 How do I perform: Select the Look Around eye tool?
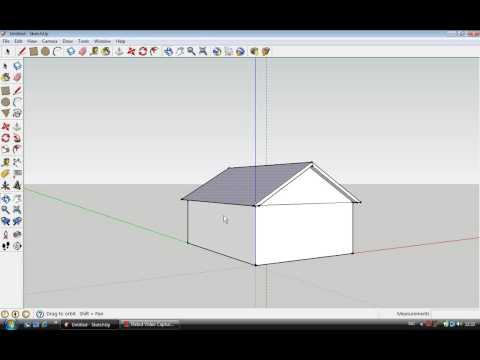click(17, 234)
